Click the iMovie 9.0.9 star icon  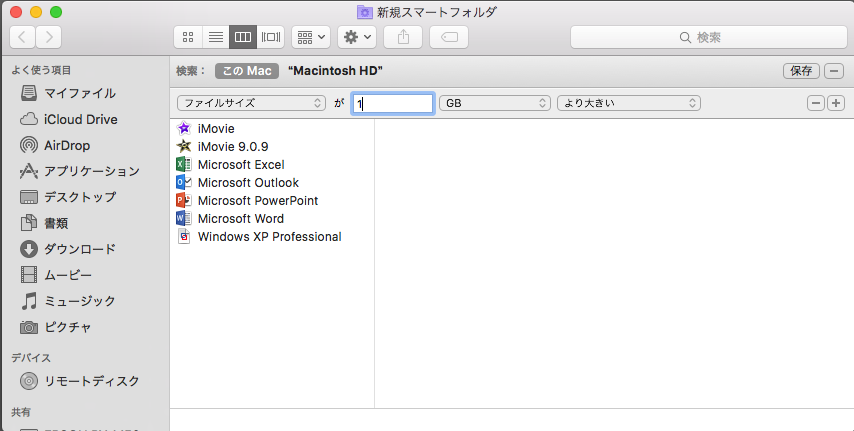(184, 146)
